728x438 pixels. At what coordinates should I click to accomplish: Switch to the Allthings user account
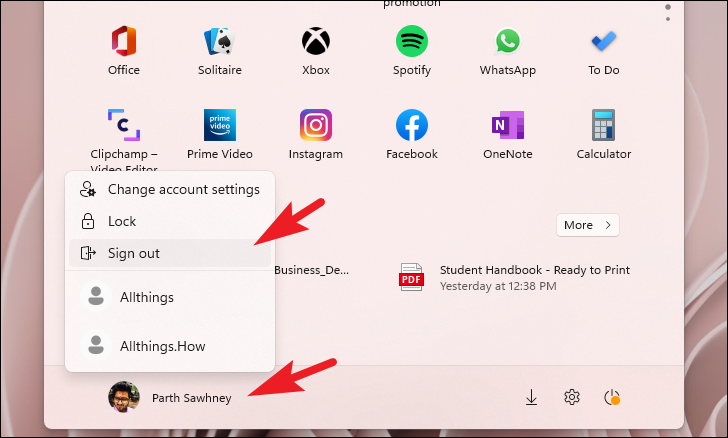170,297
